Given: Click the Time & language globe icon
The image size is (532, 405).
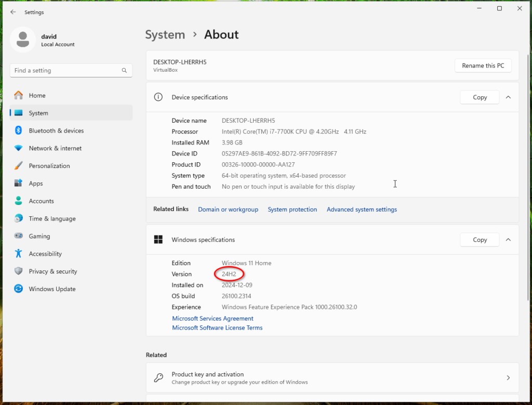Looking at the screenshot, I should [x=18, y=218].
